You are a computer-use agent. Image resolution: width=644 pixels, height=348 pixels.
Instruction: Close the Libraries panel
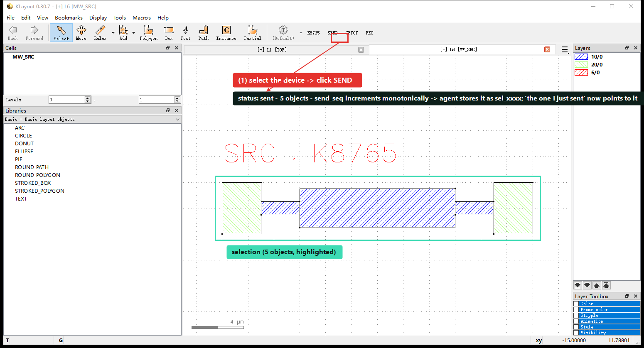coord(177,110)
